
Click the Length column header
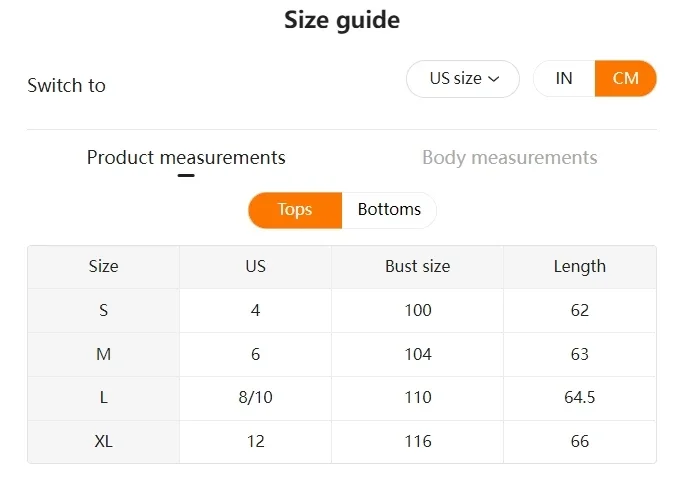pyautogui.click(x=579, y=266)
